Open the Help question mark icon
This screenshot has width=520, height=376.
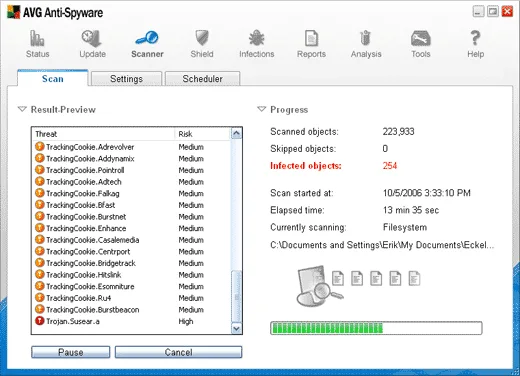coord(475,38)
